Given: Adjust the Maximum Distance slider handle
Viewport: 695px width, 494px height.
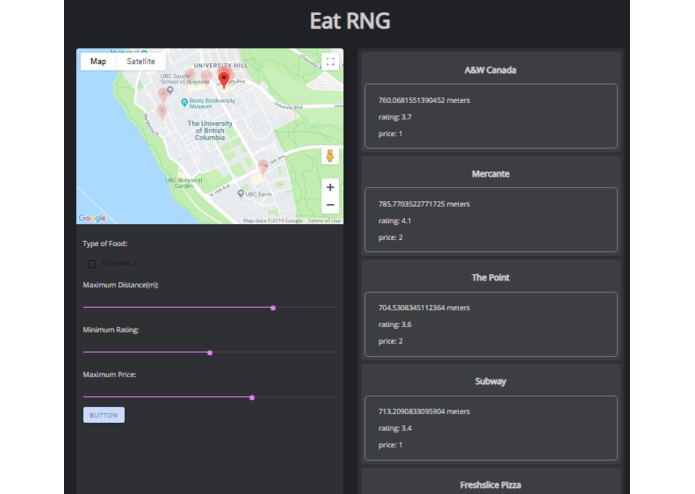Looking at the screenshot, I should (x=273, y=308).
